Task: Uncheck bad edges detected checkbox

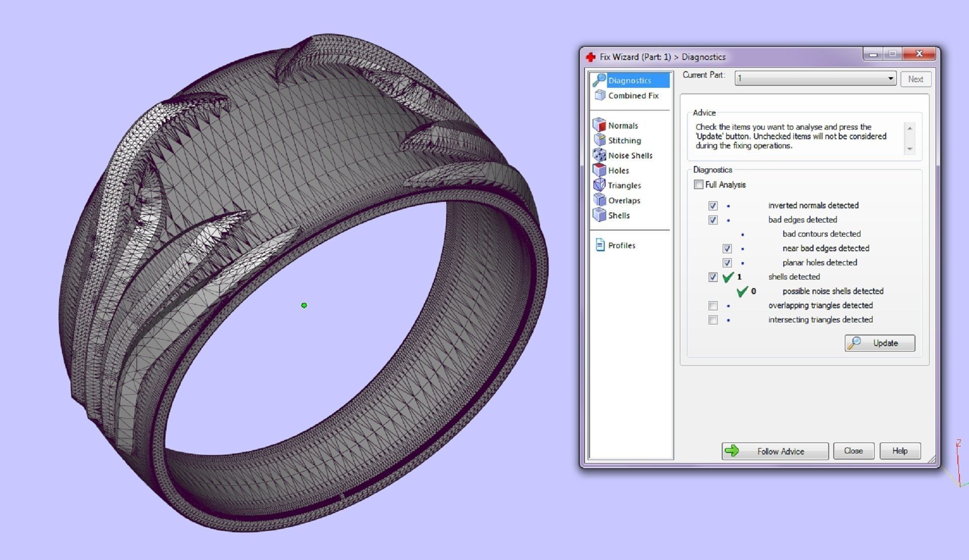Action: tap(713, 220)
